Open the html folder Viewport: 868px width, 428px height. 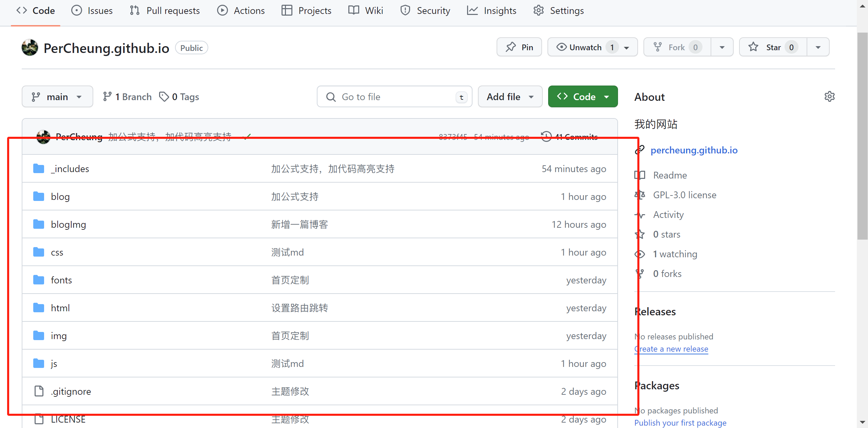coord(60,308)
